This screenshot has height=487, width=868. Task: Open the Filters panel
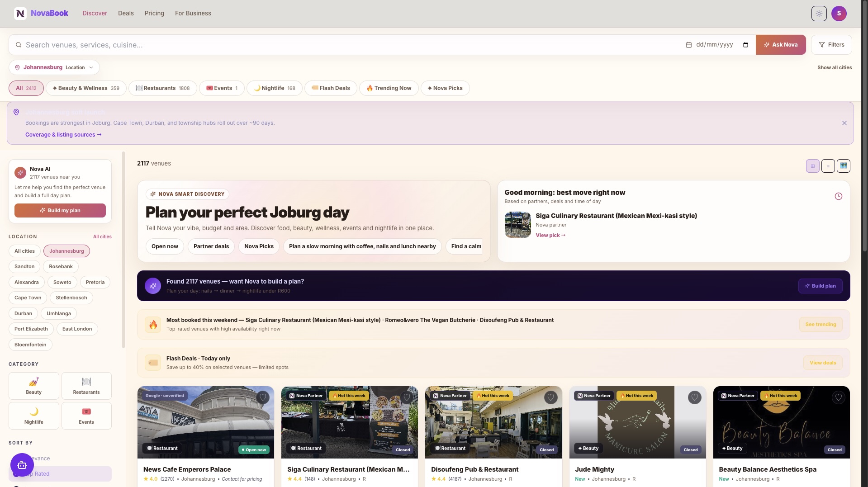point(831,45)
